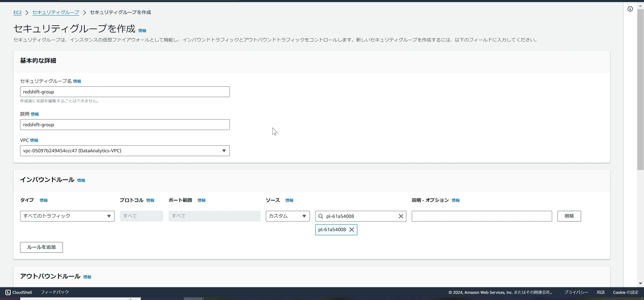Image resolution: width=644 pixels, height=300 pixels.
Task: Focus the 説明 description input field
Action: tap(125, 124)
